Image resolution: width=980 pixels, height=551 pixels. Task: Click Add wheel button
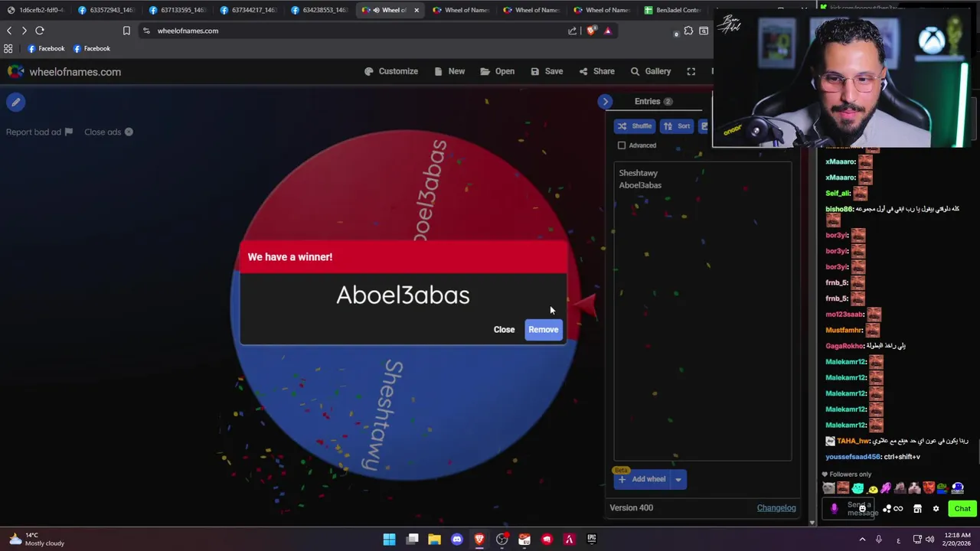(x=642, y=479)
